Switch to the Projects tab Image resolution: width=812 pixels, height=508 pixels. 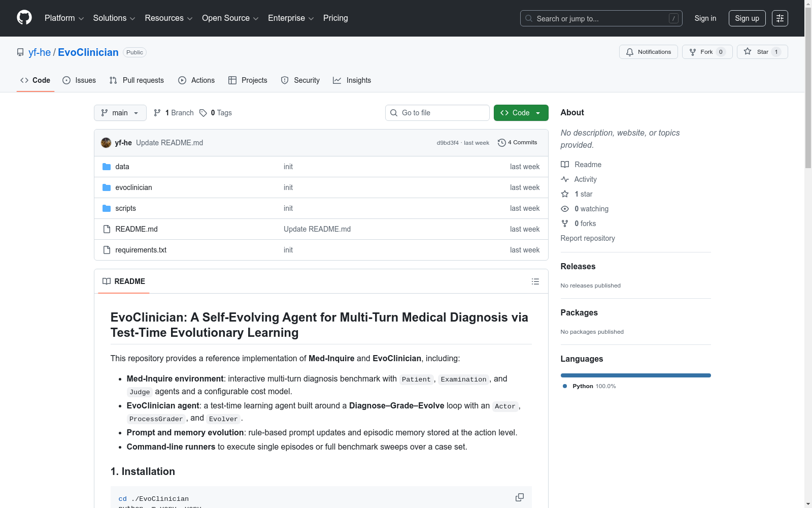[248, 80]
